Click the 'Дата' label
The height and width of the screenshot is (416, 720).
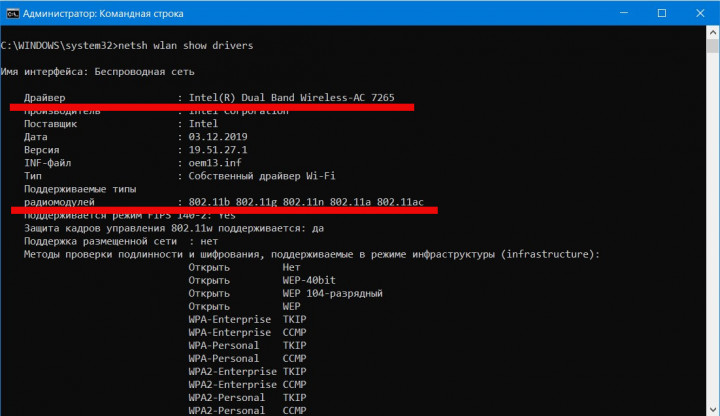(x=36, y=137)
